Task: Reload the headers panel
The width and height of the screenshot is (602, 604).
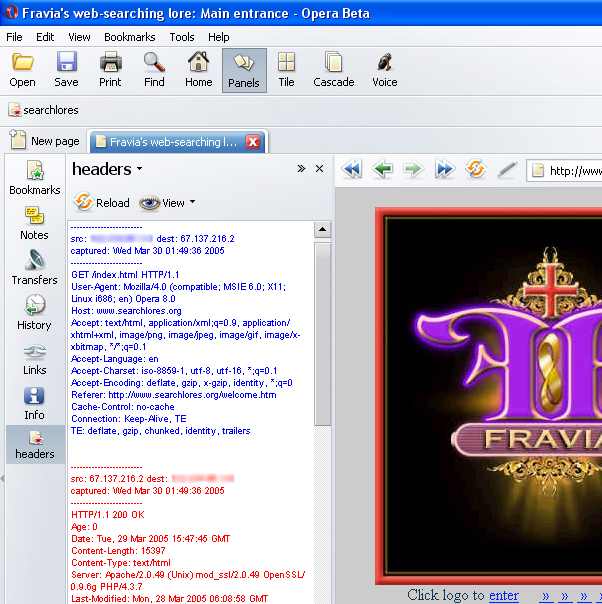Action: point(102,203)
